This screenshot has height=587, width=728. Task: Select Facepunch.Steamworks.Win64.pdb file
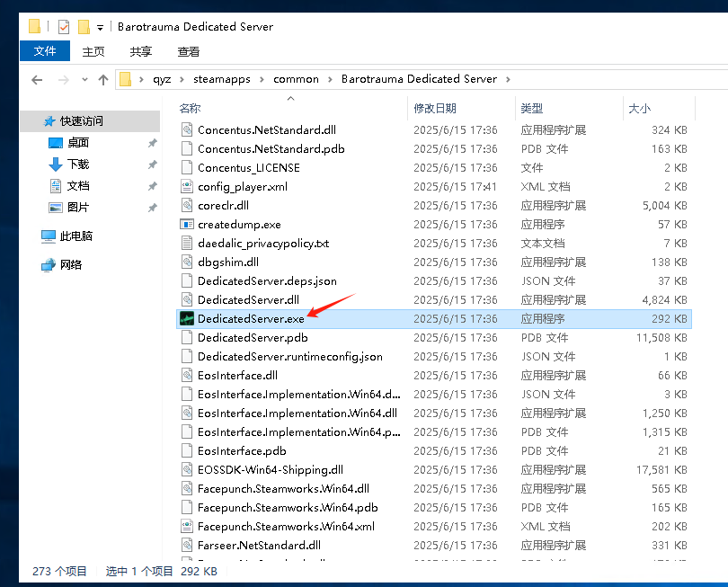(288, 508)
